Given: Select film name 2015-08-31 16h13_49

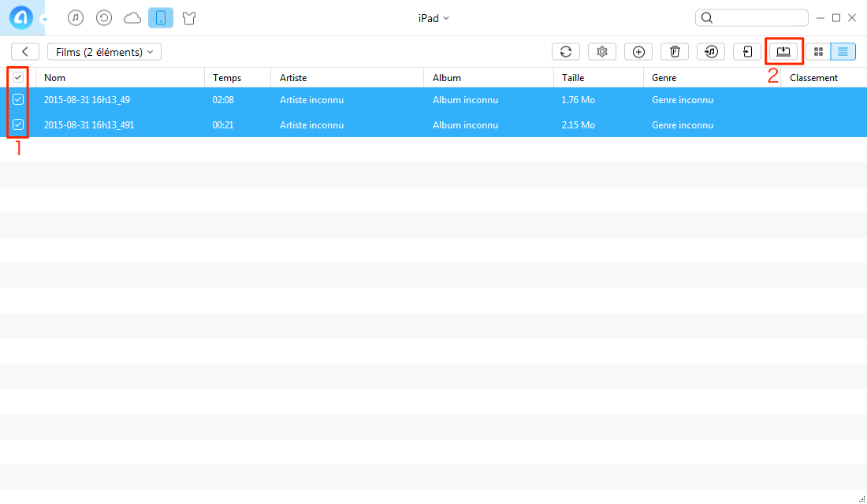Looking at the screenshot, I should [87, 100].
